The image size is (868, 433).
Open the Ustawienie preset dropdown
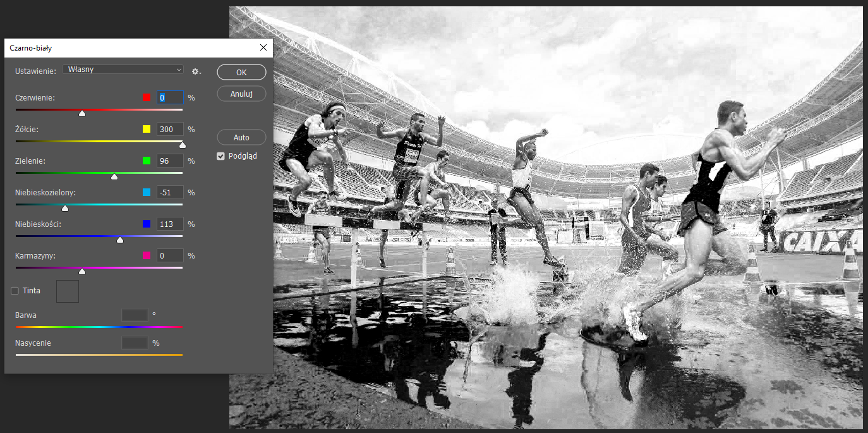click(123, 70)
